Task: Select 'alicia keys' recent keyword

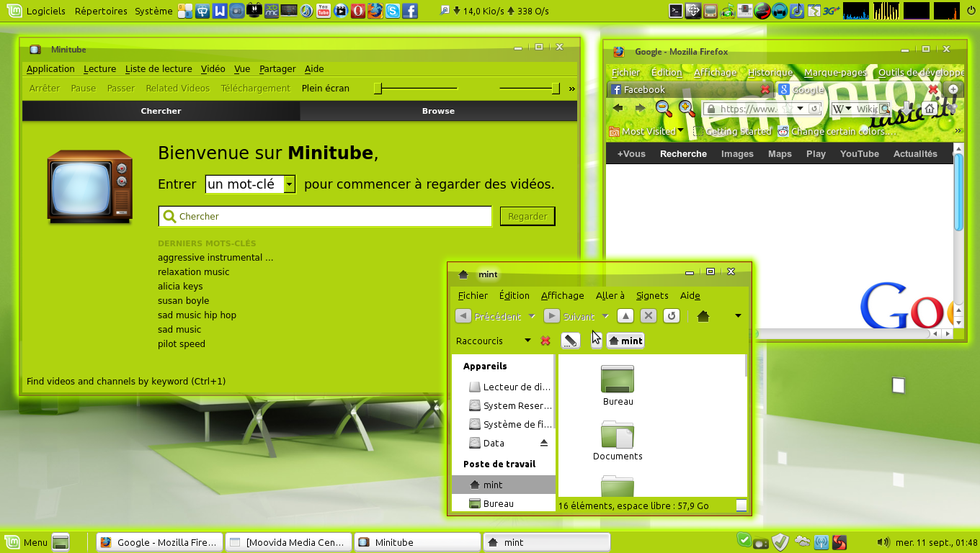Action: click(x=180, y=286)
